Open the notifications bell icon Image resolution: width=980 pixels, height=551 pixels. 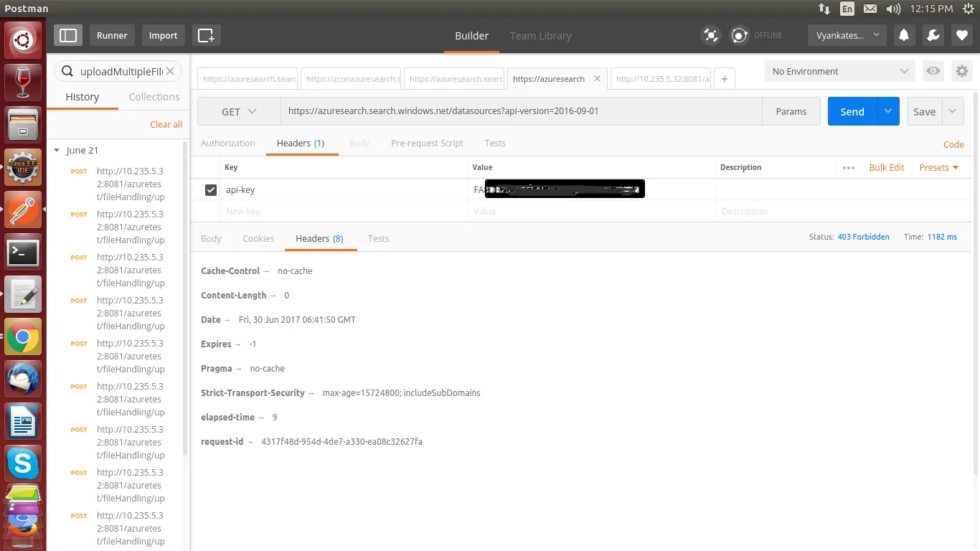pos(903,35)
